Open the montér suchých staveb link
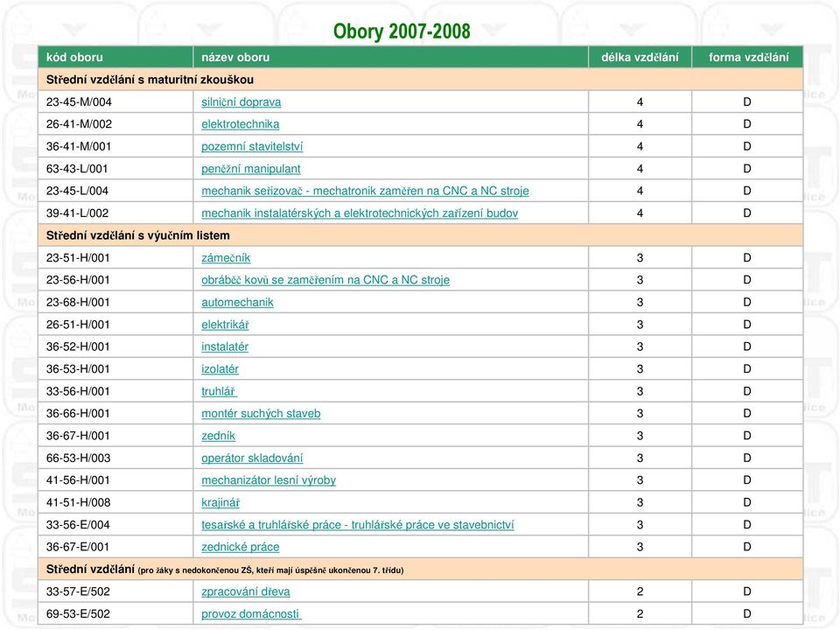This screenshot has height=630, width=840. pos(261,414)
